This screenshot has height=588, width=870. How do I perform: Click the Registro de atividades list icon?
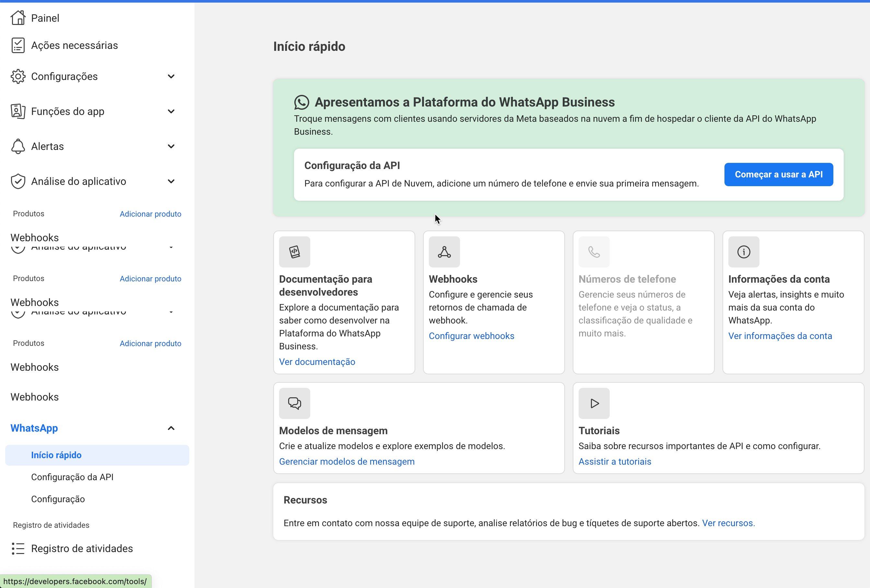pos(18,548)
